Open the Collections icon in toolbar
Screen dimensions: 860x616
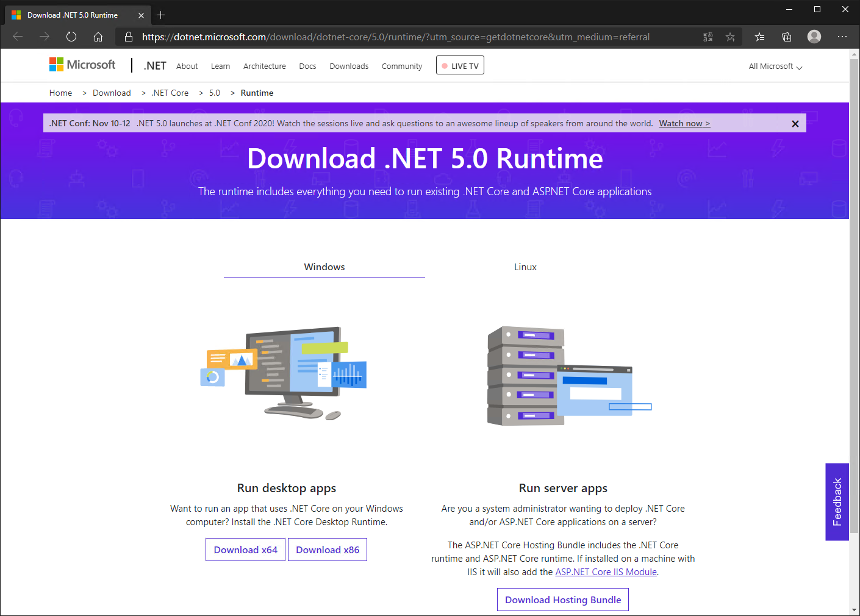tap(787, 37)
